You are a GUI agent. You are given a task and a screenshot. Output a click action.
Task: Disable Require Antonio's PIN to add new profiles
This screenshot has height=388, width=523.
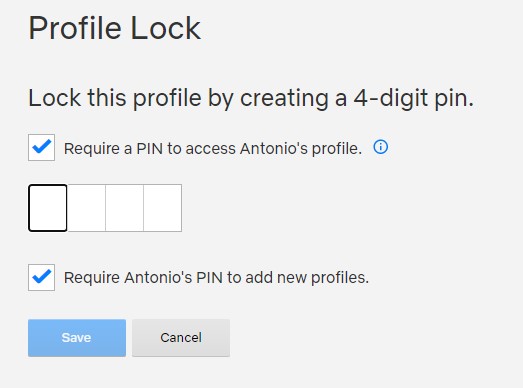coord(41,278)
